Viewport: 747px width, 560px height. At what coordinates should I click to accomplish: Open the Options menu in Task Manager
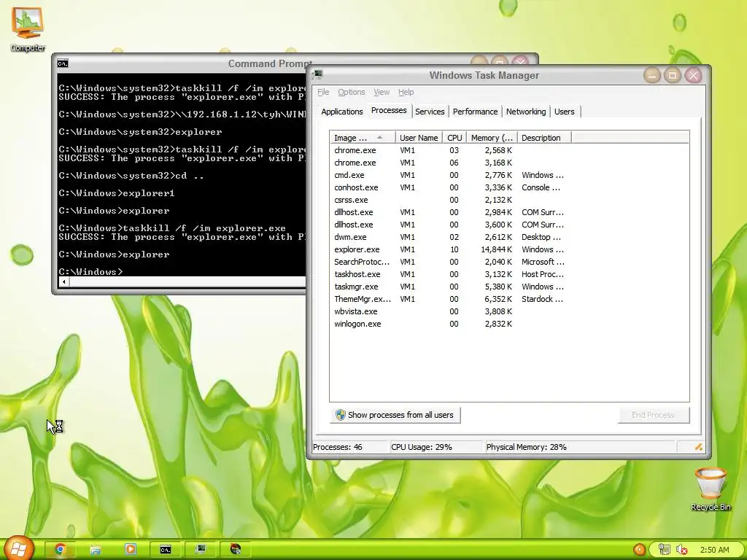pyautogui.click(x=352, y=92)
